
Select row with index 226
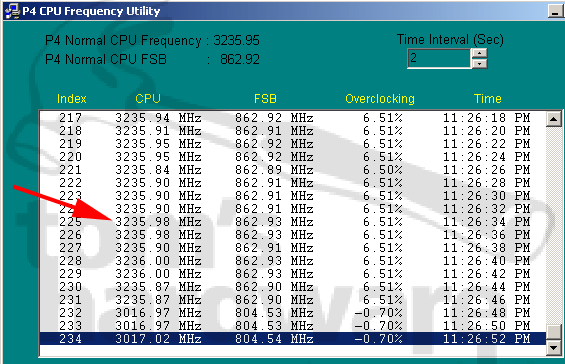293,235
